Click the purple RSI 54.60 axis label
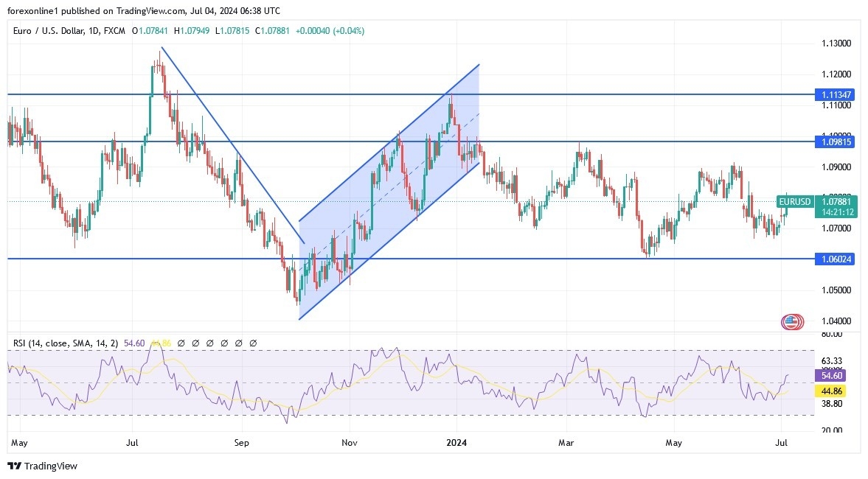The image size is (868, 479). (834, 375)
